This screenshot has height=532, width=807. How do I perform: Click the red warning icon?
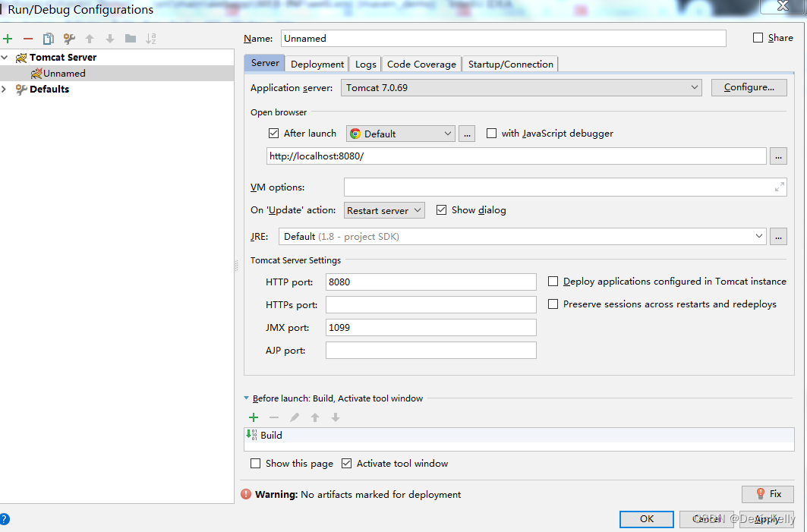coord(246,495)
